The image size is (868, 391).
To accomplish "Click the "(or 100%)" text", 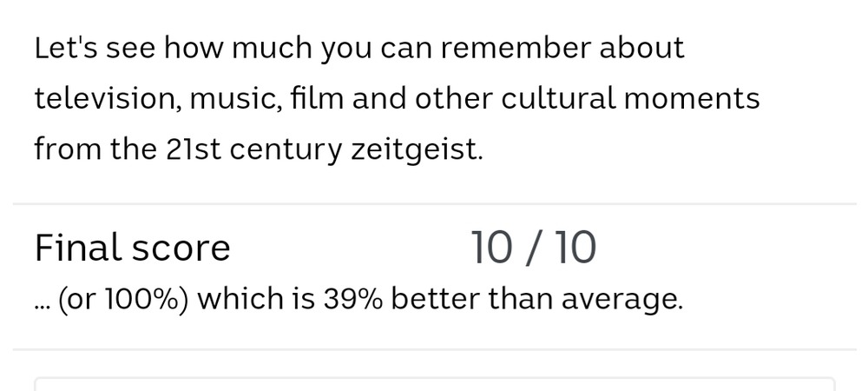I will pyautogui.click(x=123, y=300).
